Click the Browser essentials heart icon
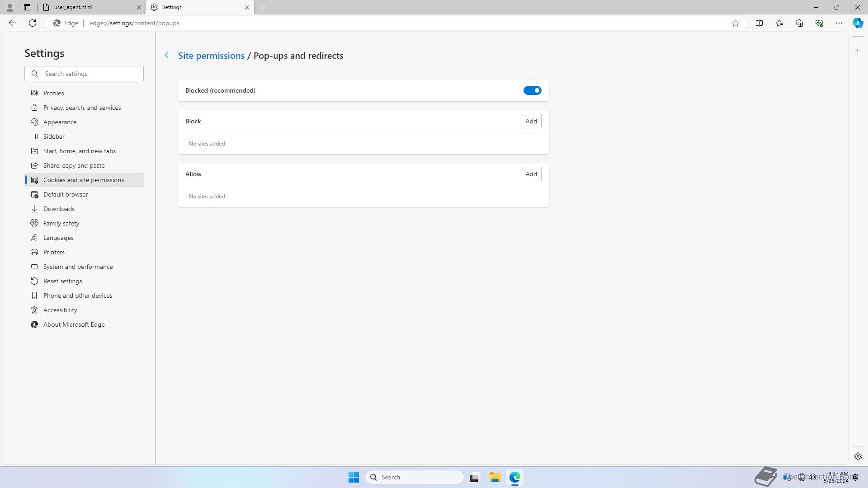Image resolution: width=868 pixels, height=488 pixels. [819, 23]
